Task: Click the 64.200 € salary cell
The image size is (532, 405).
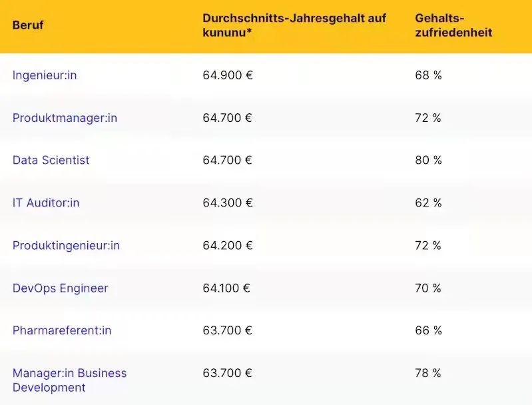Action: (228, 245)
